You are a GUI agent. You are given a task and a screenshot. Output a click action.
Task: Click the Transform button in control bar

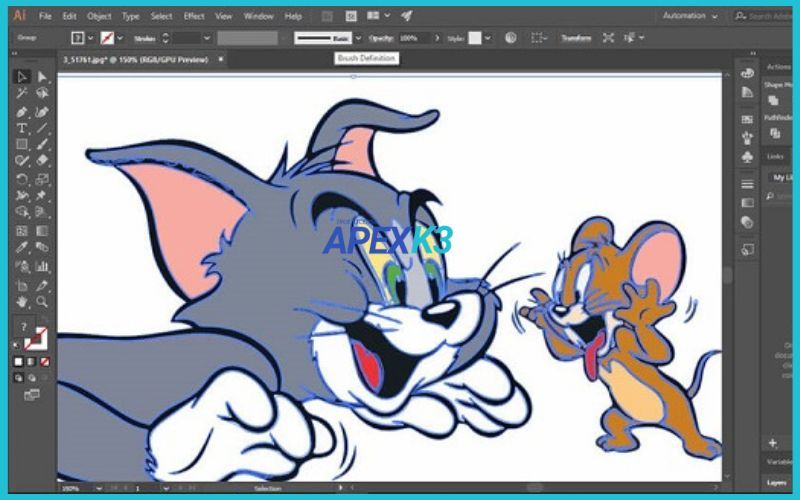[x=576, y=38]
